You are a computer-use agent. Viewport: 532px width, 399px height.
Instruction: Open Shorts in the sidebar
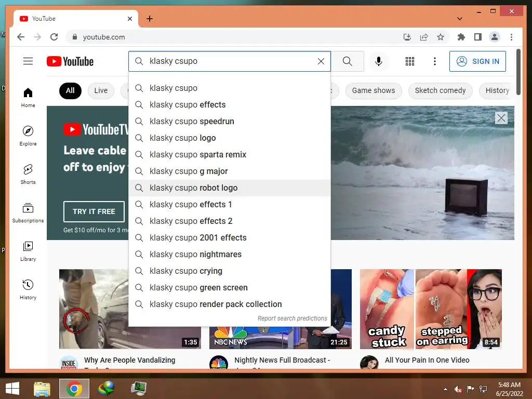(x=28, y=175)
